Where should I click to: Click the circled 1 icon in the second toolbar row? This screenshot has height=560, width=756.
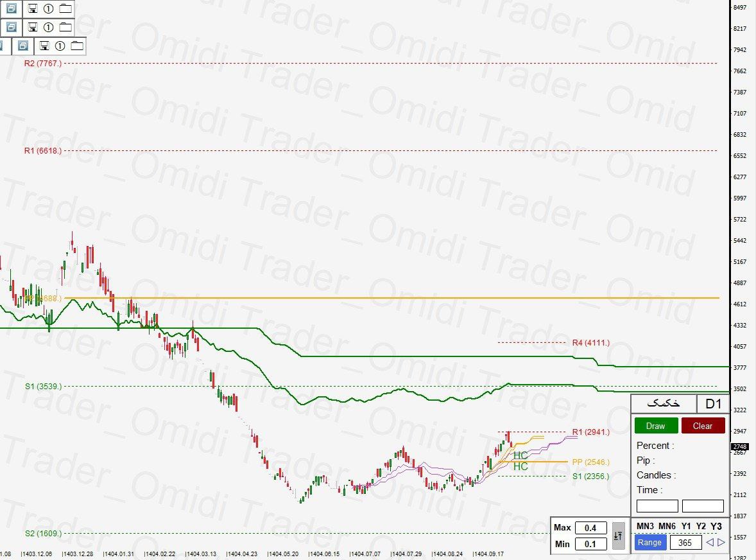click(x=48, y=28)
